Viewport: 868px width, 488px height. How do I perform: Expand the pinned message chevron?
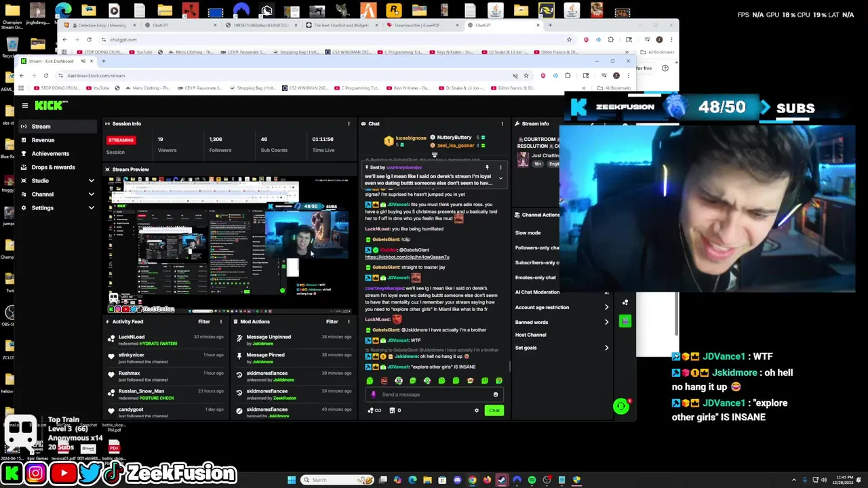coord(500,179)
